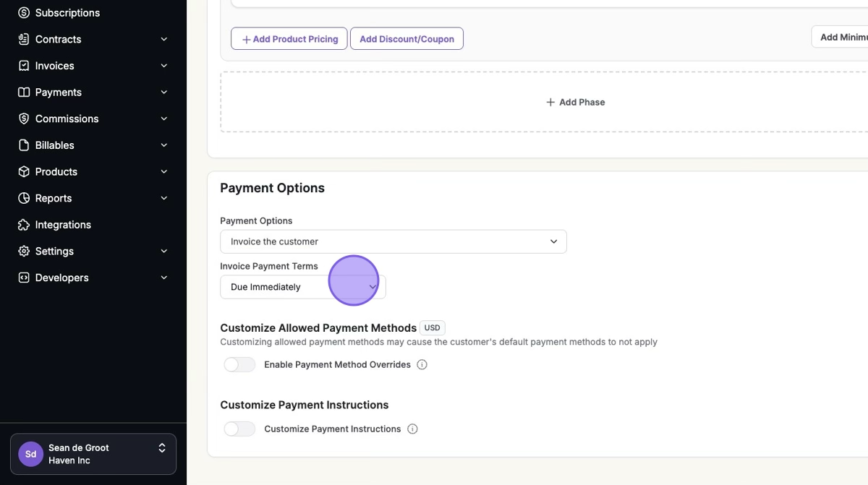This screenshot has width=868, height=485.
Task: Click the Integrations puzzle icon
Action: [x=24, y=225]
